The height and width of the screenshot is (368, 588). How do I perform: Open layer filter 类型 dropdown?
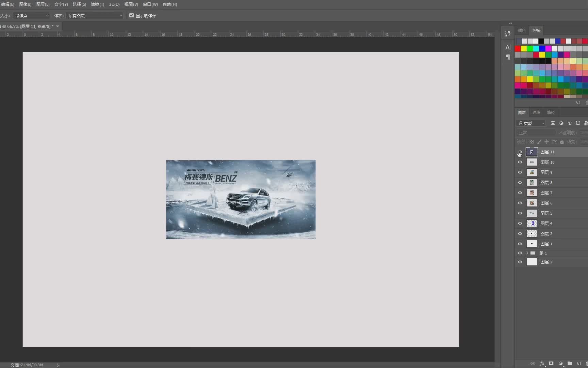[531, 123]
